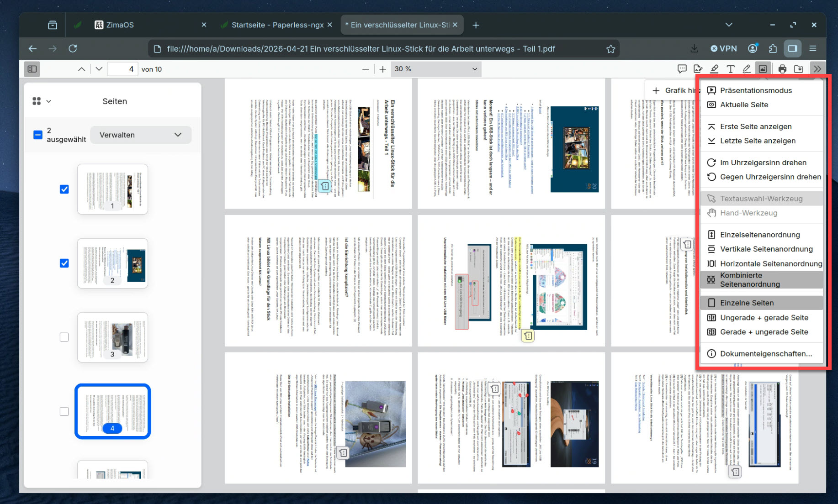Click the print document icon
Screen dimensions: 838x504
(782, 69)
